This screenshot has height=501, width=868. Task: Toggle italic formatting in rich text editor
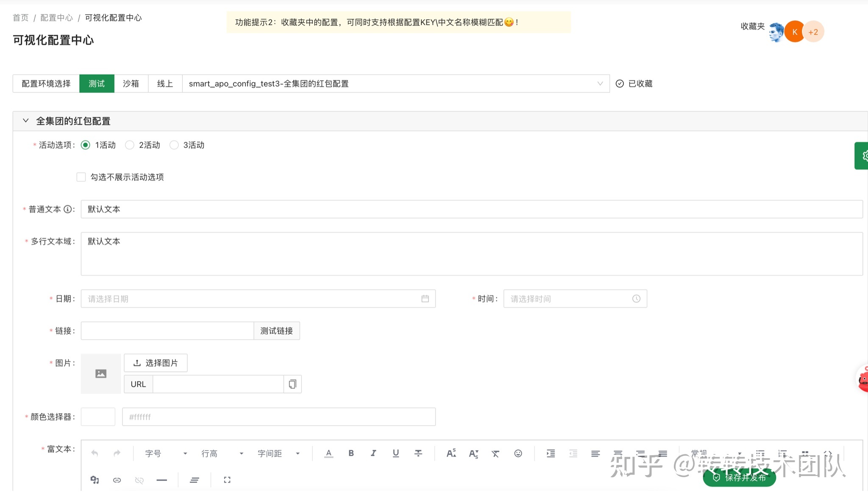(x=373, y=453)
